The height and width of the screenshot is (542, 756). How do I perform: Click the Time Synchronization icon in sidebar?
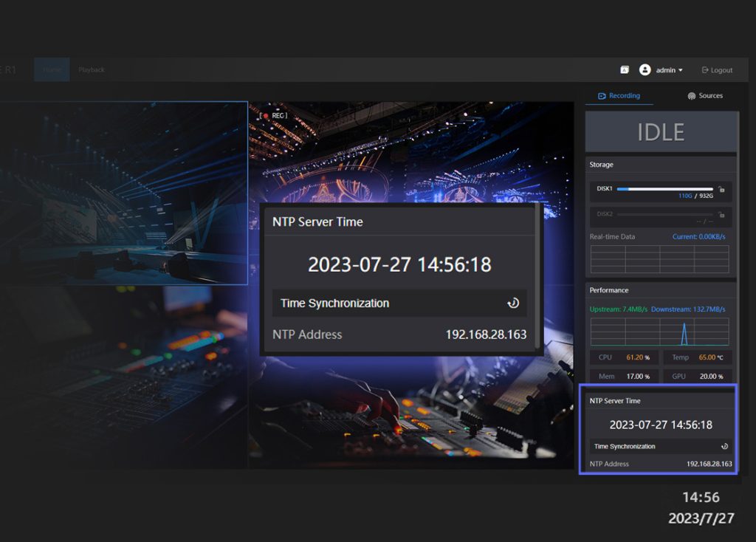click(724, 446)
